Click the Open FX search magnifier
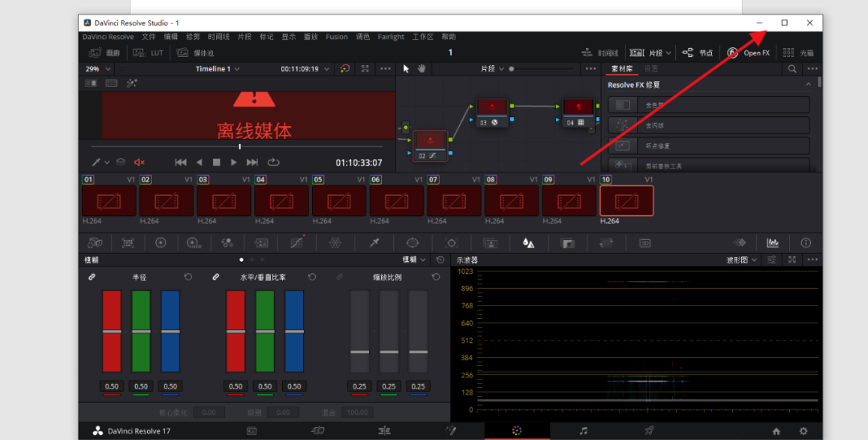The width and height of the screenshot is (868, 440). [792, 69]
